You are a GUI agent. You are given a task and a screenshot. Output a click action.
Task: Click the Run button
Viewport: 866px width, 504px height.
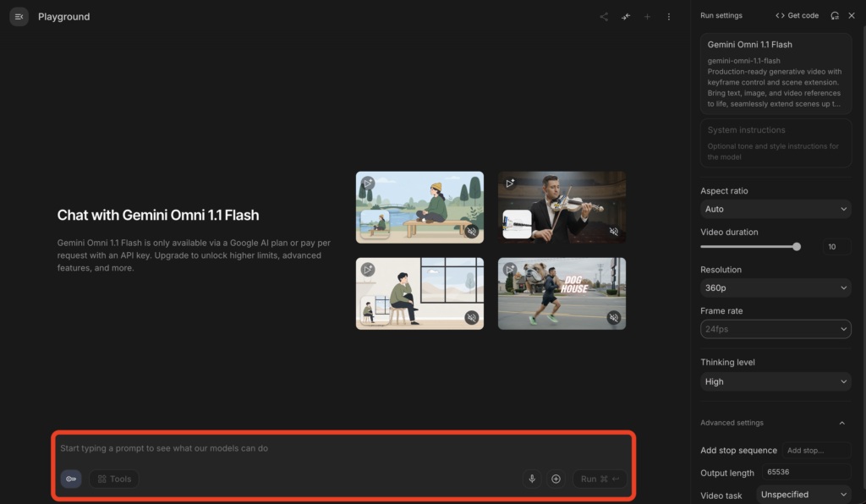pos(600,479)
